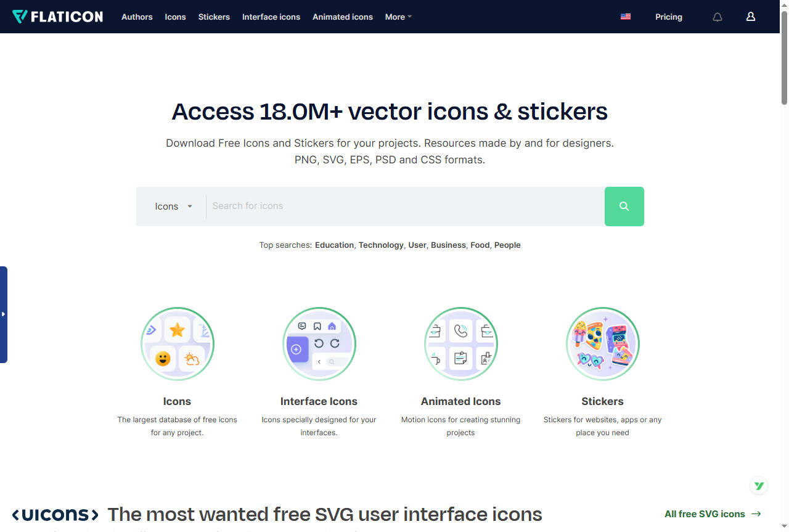789x532 pixels.
Task: Click the Flaticon logo
Action: (57, 17)
